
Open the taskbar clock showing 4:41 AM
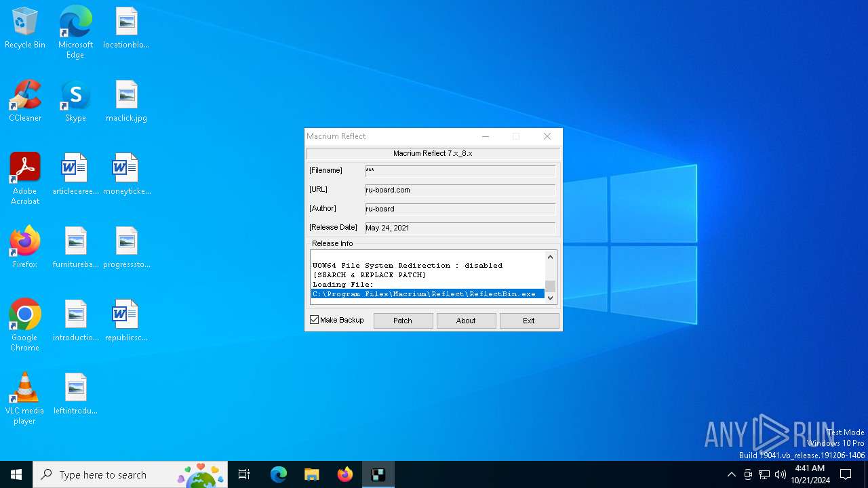point(810,474)
